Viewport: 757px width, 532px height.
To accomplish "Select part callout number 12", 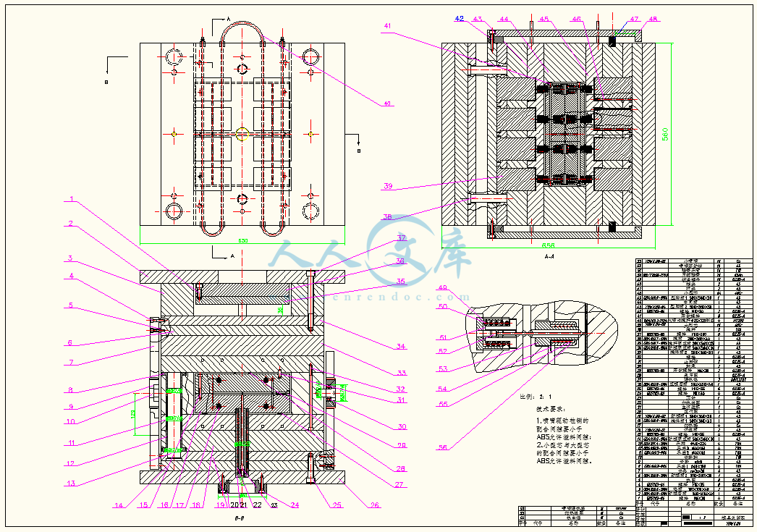I will (70, 464).
